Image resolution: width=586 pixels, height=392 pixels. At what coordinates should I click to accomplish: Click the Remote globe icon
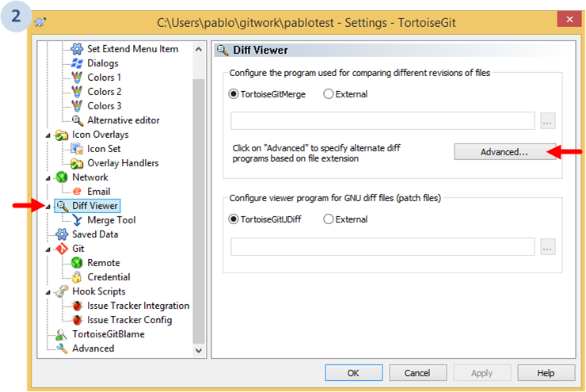(x=77, y=263)
